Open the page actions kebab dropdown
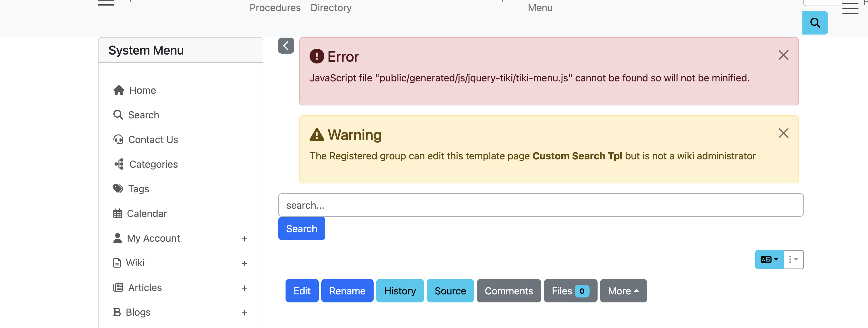868x328 pixels. click(x=793, y=259)
